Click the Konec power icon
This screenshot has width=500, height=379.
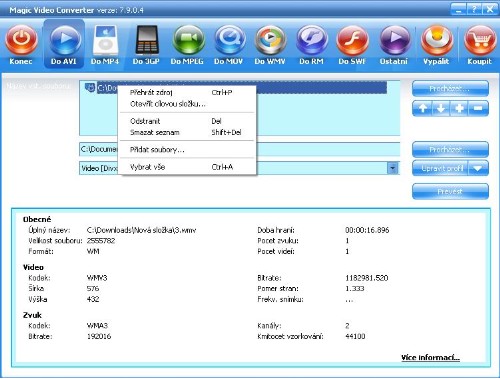point(21,40)
